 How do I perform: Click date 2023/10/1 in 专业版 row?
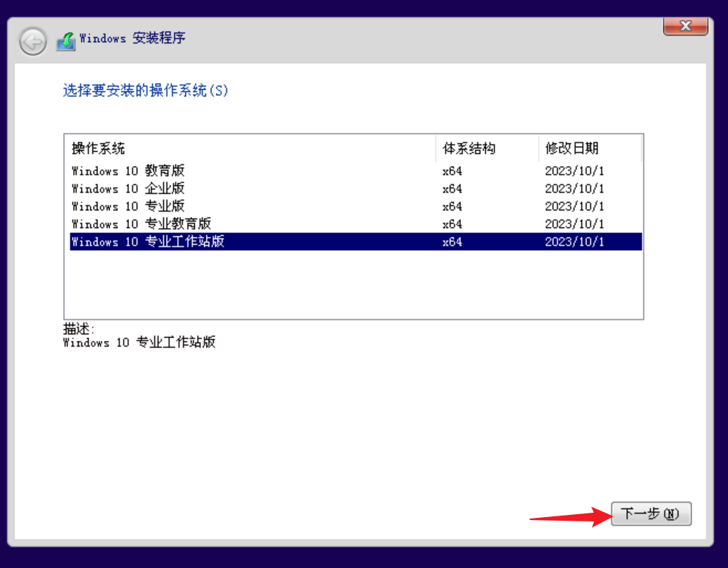click(575, 207)
